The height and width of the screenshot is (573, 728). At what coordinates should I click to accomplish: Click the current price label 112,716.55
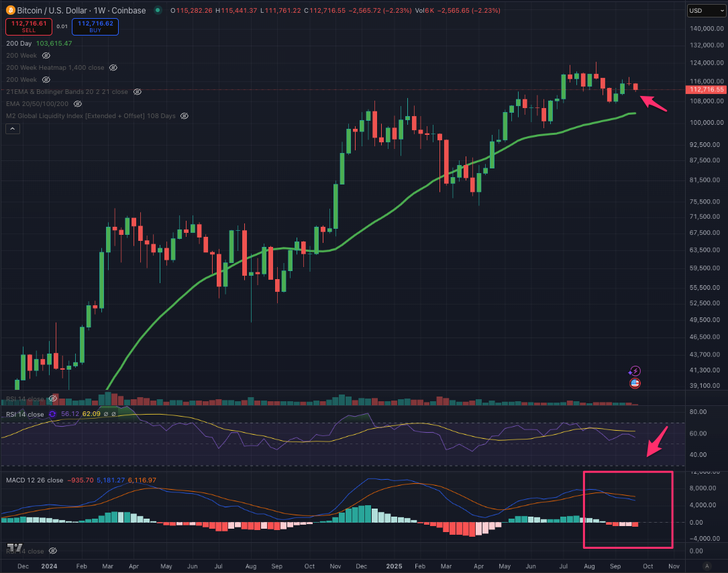(x=706, y=89)
